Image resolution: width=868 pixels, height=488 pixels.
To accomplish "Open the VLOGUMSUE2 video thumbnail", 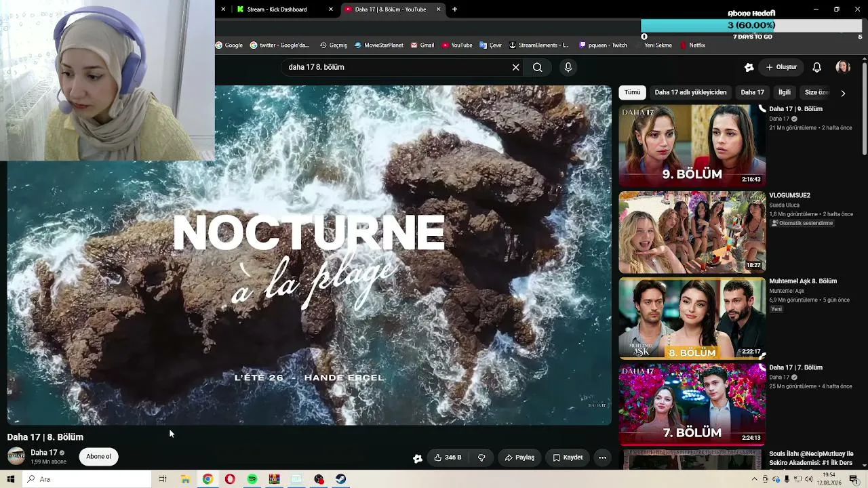I will (x=692, y=232).
